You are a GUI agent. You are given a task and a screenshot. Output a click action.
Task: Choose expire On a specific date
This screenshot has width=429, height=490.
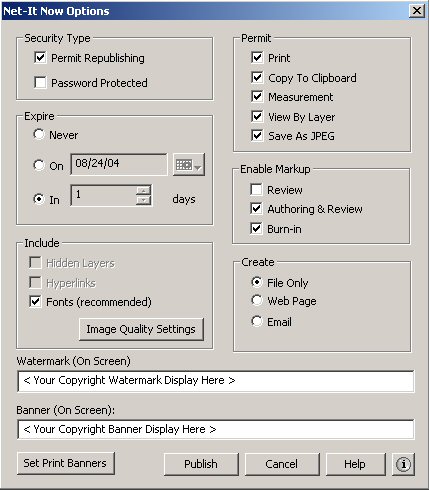(39, 165)
